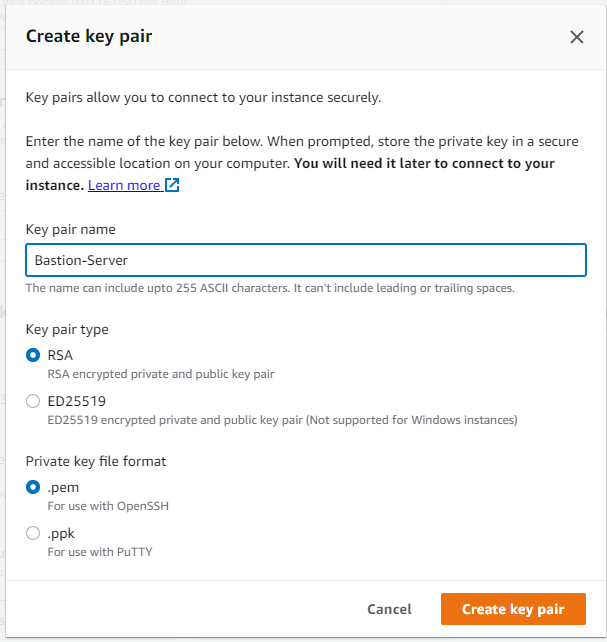This screenshot has width=607, height=642.
Task: Click the 'For use with PuTTY' description
Action: coord(100,552)
